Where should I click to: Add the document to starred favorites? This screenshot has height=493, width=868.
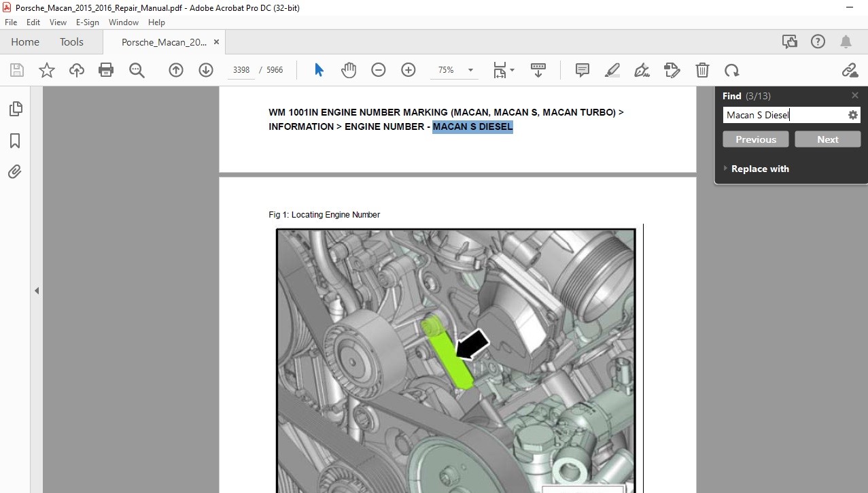click(x=46, y=70)
